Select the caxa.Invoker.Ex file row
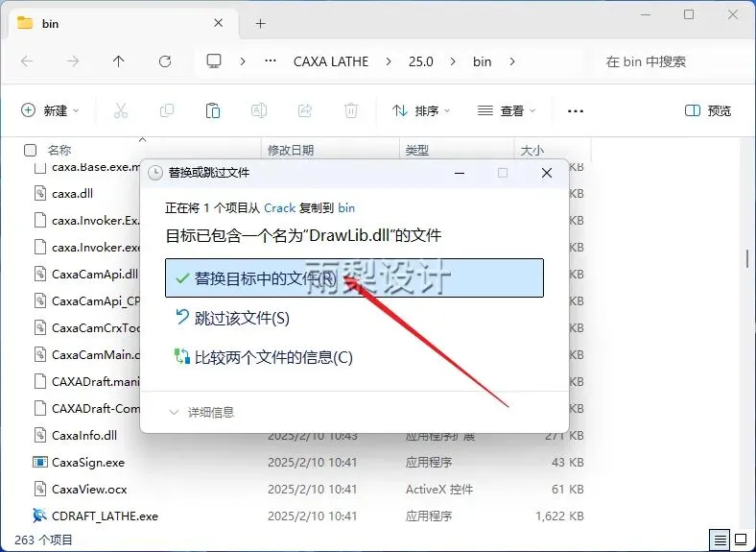This screenshot has width=756, height=552. [86, 221]
